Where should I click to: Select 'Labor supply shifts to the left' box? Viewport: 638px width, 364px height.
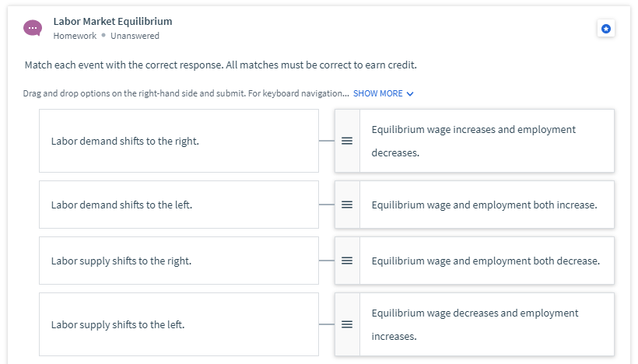click(178, 324)
